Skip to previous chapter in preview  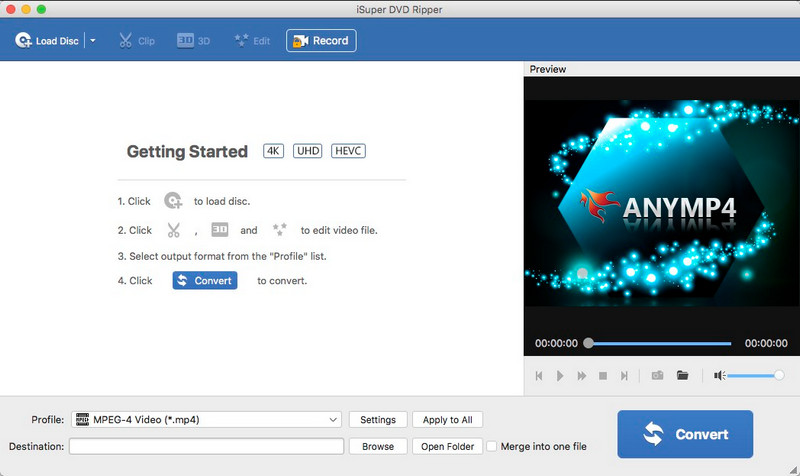[x=539, y=376]
